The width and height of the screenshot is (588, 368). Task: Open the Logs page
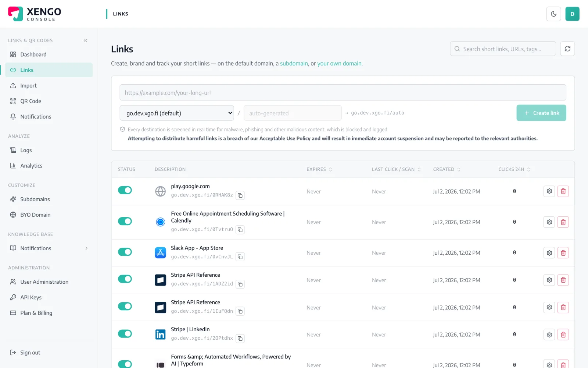(49, 150)
